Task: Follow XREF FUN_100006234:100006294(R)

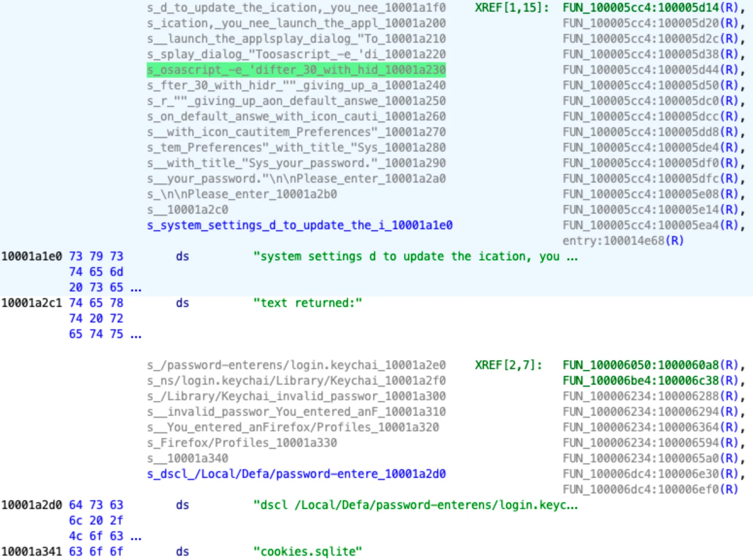Action: [650, 412]
